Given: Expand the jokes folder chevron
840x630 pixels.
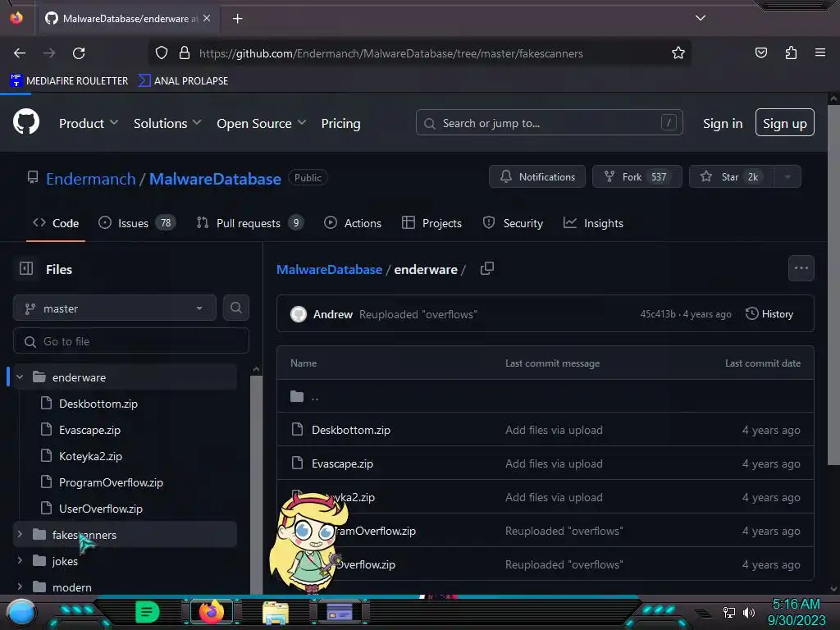Looking at the screenshot, I should tap(20, 560).
